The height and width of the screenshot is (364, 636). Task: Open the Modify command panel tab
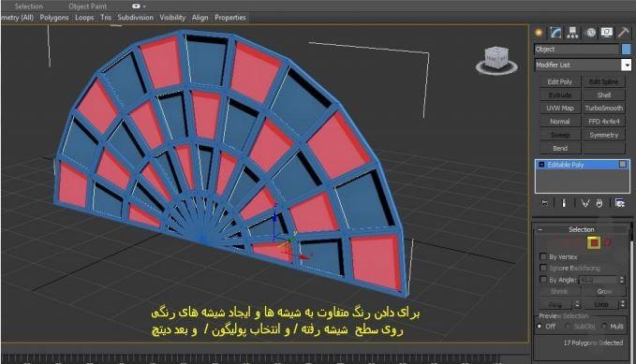point(555,33)
